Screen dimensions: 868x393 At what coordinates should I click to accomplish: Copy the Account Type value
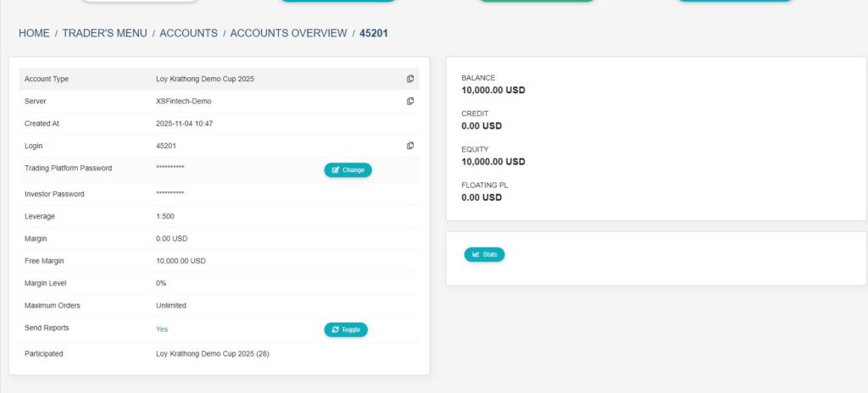click(410, 79)
